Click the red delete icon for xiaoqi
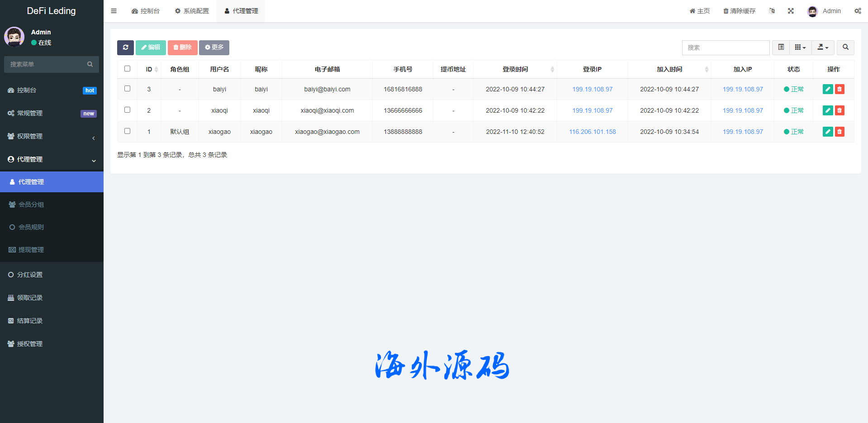 coord(840,110)
